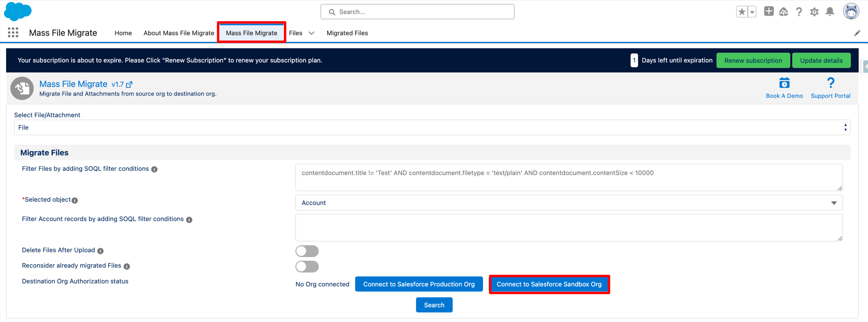Show info for Filter Files SOQL conditions
868x322 pixels.
click(x=154, y=169)
